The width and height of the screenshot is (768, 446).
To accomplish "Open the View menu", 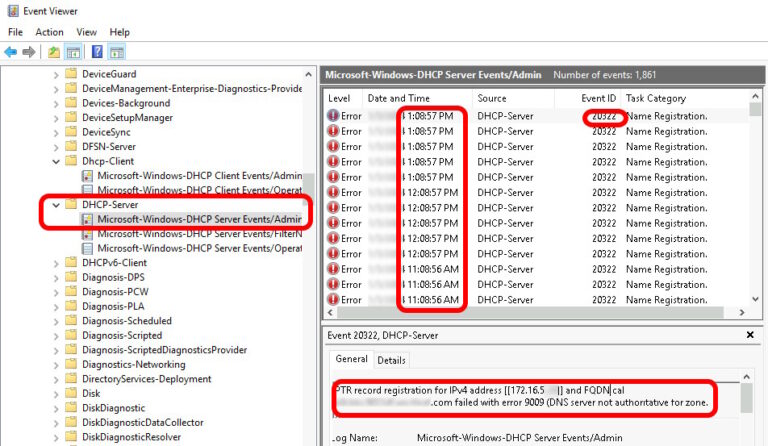I will (86, 32).
